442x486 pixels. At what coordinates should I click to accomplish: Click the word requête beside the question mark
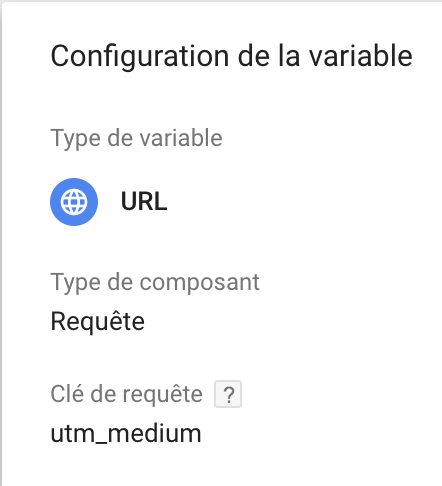click(x=163, y=395)
